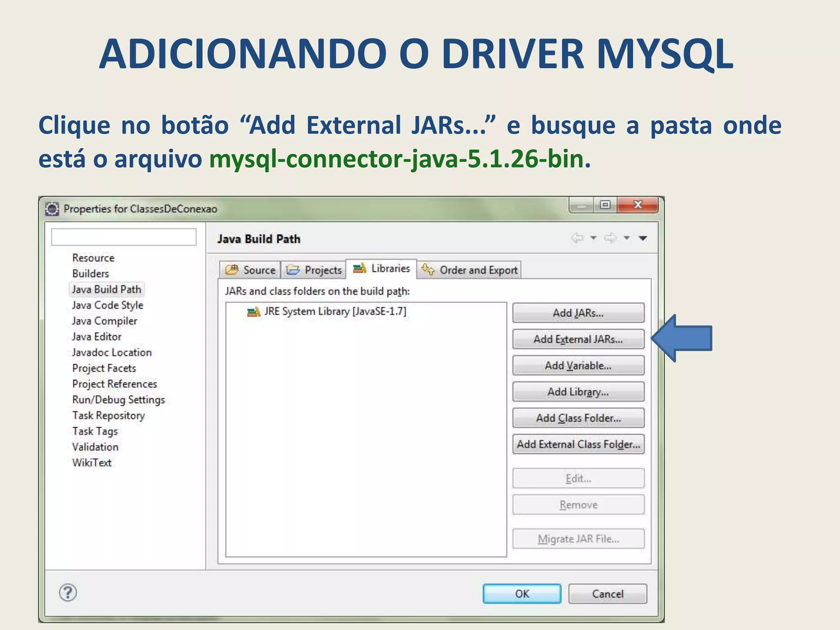840x630 pixels.
Task: Click the Projects tab folder icon
Action: tap(293, 270)
